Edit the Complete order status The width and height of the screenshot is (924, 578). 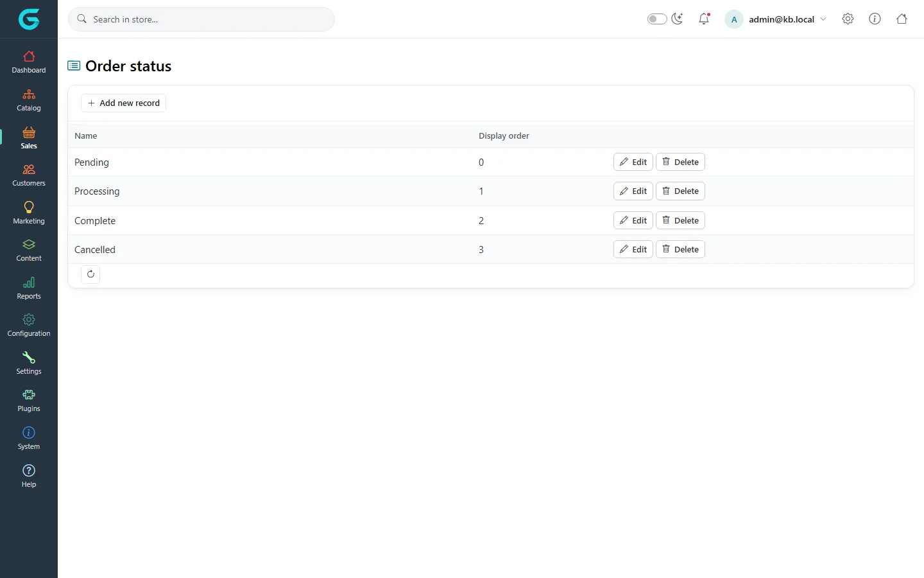point(633,220)
